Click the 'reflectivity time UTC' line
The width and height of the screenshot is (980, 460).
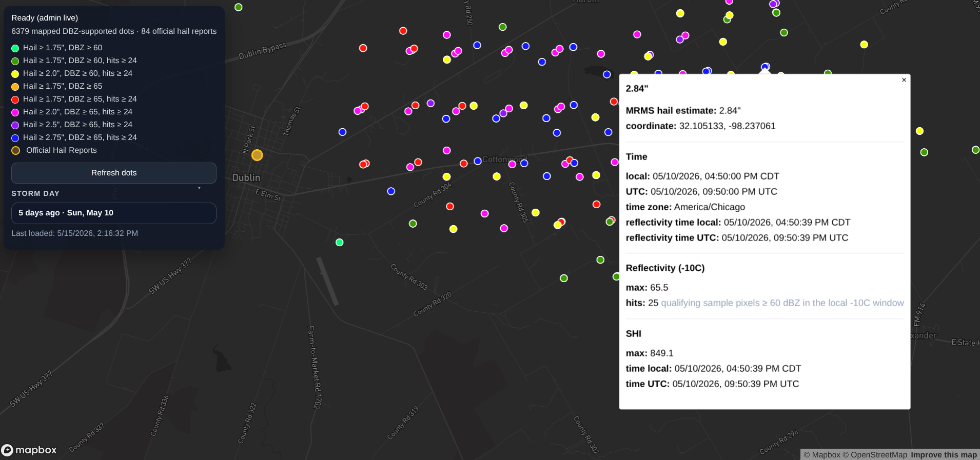point(737,238)
